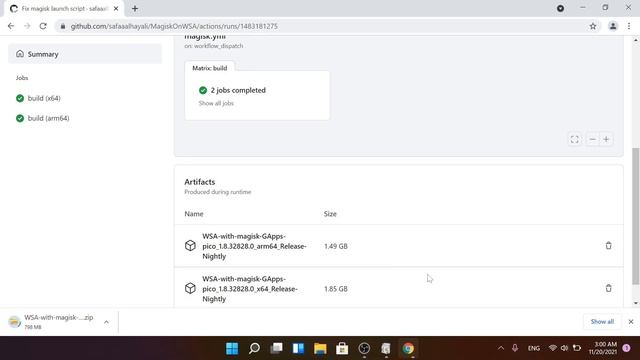Image resolution: width=640 pixels, height=360 pixels.
Task: Close the Fix magisk launch script tab
Action: click(x=116, y=9)
